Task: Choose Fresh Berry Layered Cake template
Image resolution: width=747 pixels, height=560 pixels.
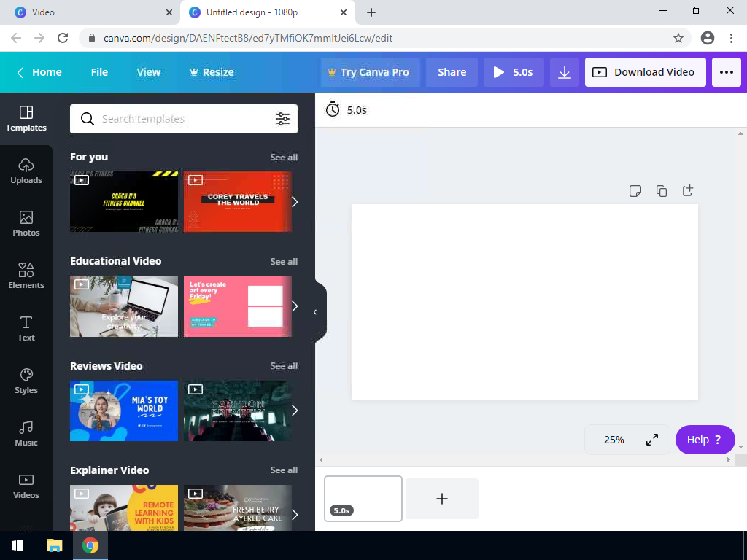Action: (x=238, y=507)
